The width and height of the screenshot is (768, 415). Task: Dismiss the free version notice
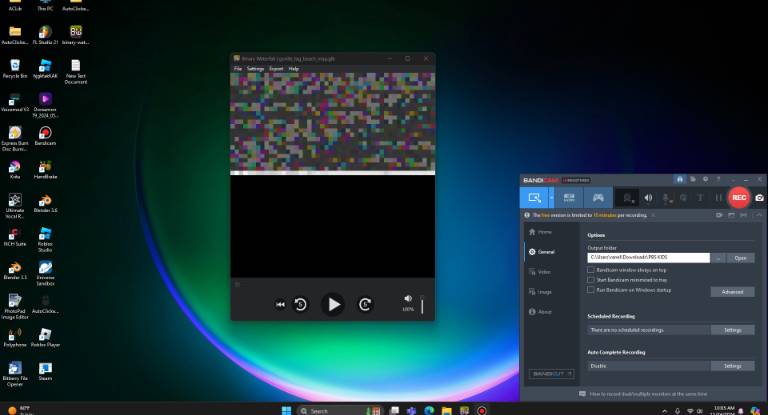653,215
